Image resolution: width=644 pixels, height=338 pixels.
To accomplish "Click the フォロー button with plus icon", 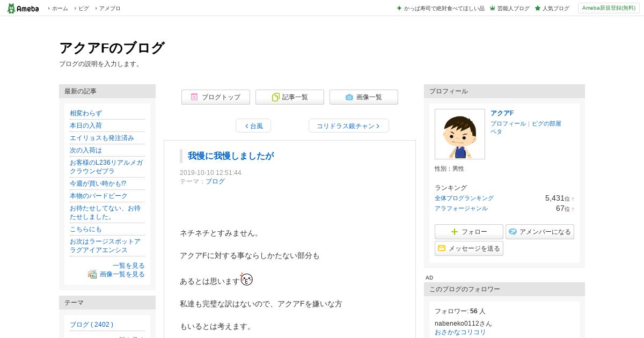I will tap(469, 232).
